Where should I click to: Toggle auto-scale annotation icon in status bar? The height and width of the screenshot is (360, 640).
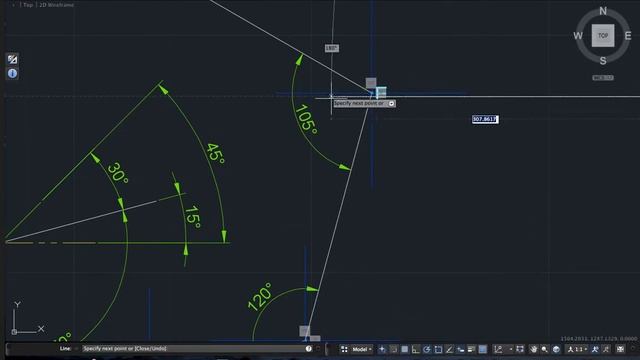pos(606,349)
